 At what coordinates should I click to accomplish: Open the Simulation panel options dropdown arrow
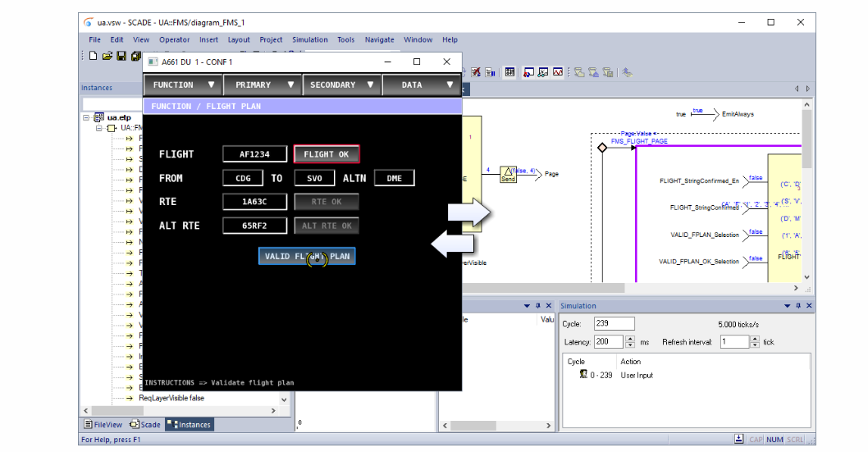(787, 305)
